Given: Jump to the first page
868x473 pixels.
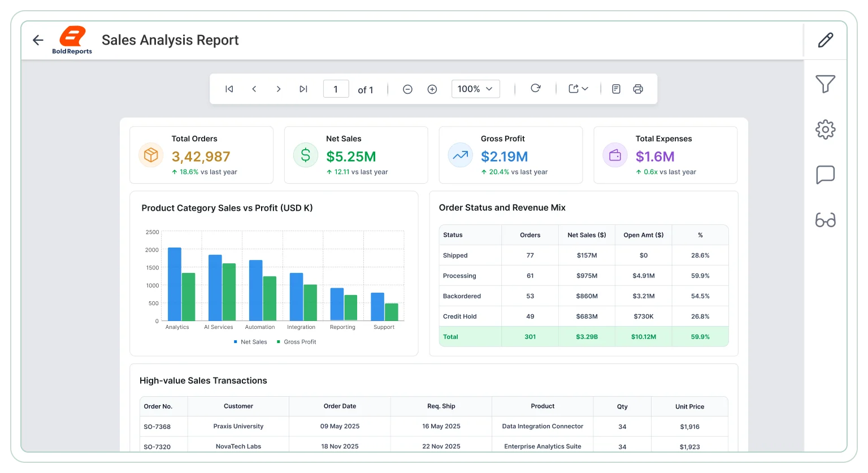Looking at the screenshot, I should [229, 89].
